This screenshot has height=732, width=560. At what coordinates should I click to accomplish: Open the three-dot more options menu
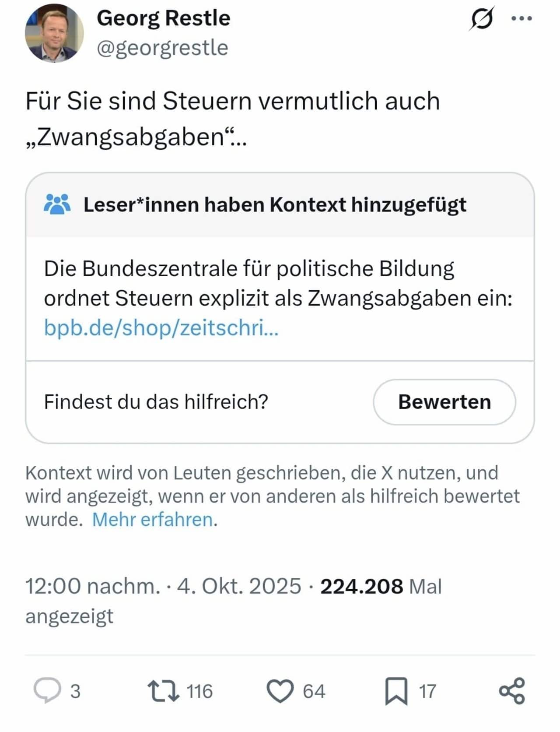pos(521,18)
